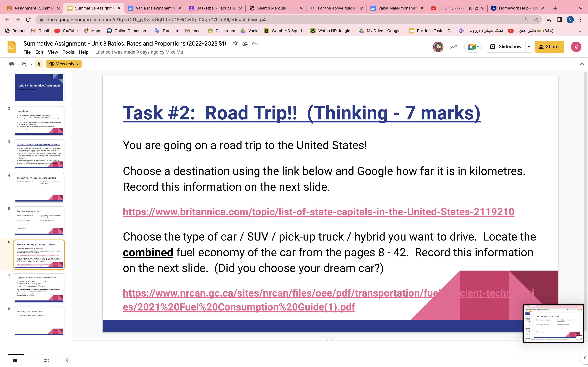Print the presentation using the print icon
This screenshot has height=367, width=588.
[11, 64]
